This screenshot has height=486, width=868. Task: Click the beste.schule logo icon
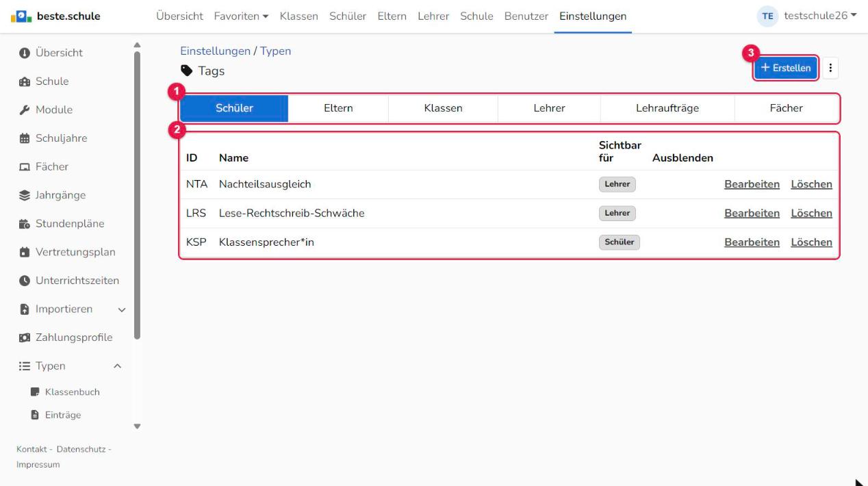22,16
